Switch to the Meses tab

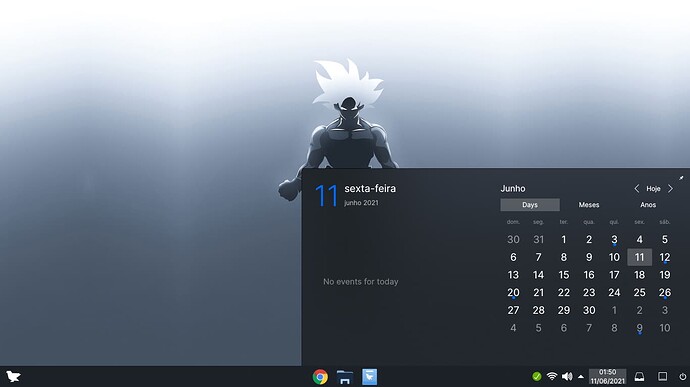[589, 205]
